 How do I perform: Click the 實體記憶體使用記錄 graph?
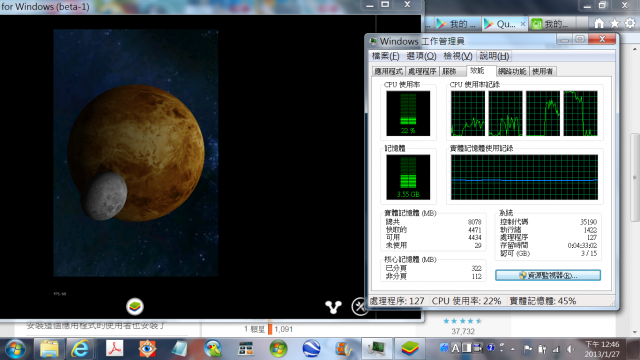pos(524,177)
